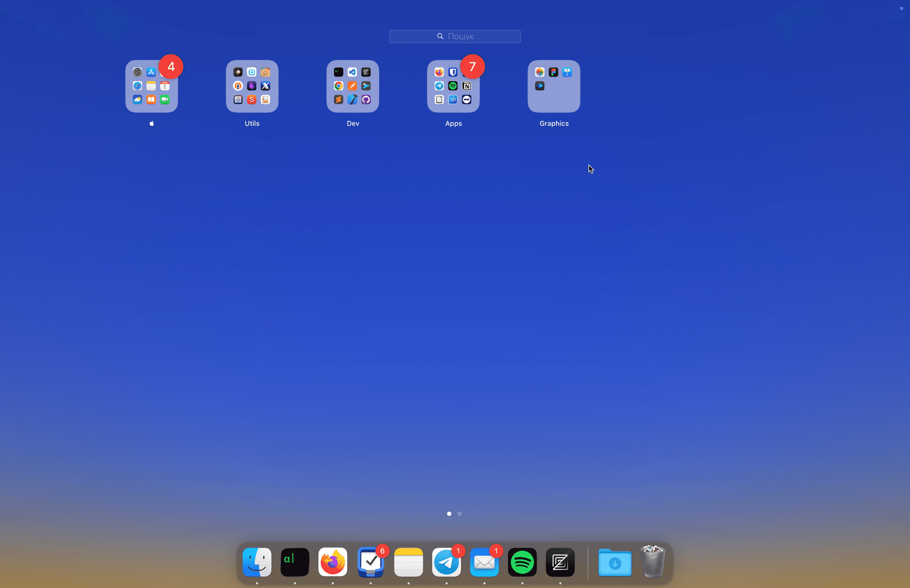This screenshot has height=588, width=910.
Task: Open the Graphics folder
Action: point(554,86)
